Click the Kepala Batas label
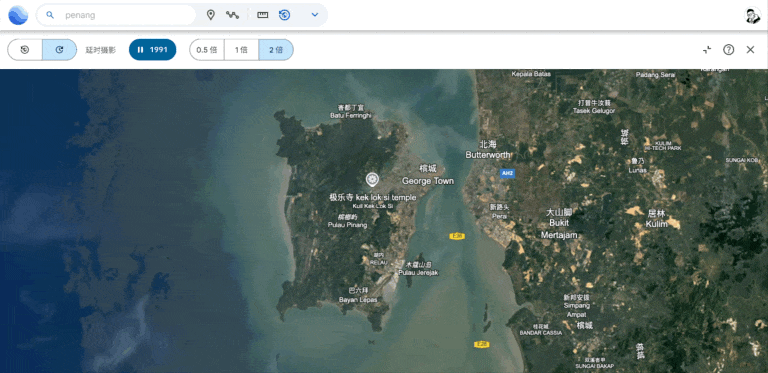The image size is (768, 373). (531, 74)
